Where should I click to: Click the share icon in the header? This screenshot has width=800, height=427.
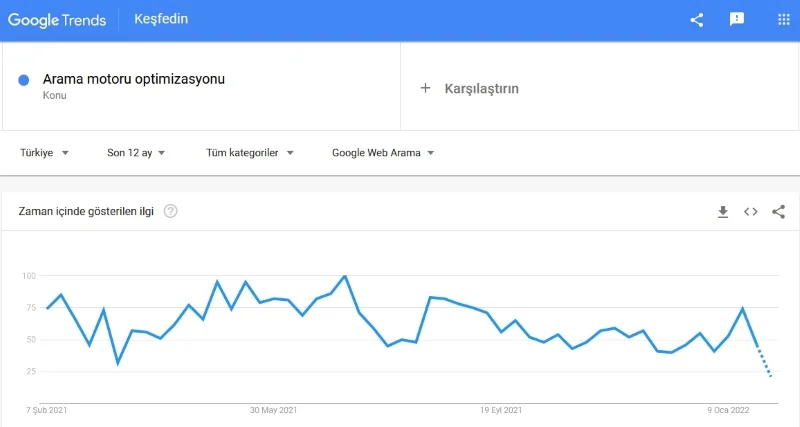point(697,19)
